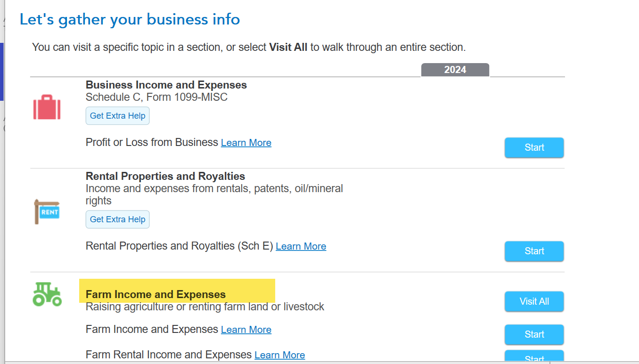The height and width of the screenshot is (364, 639).
Task: Click the Farm Rental Income and Expenses label
Action: [x=168, y=355]
